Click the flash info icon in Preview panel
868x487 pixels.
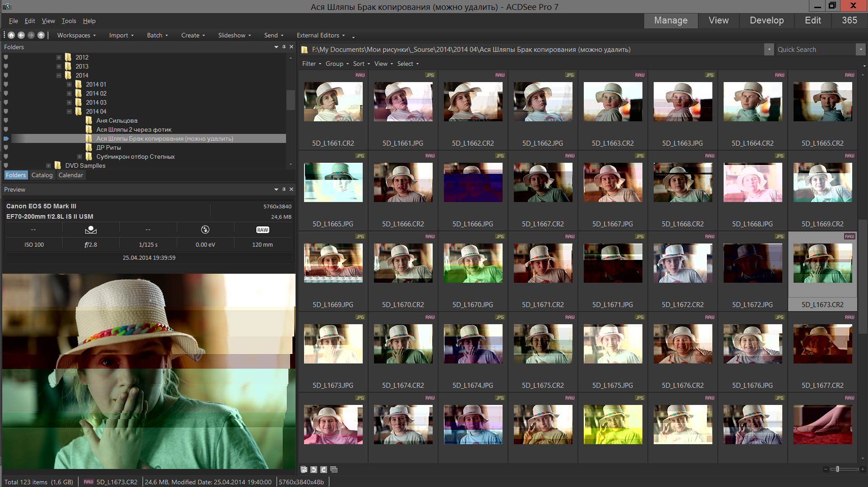(205, 230)
